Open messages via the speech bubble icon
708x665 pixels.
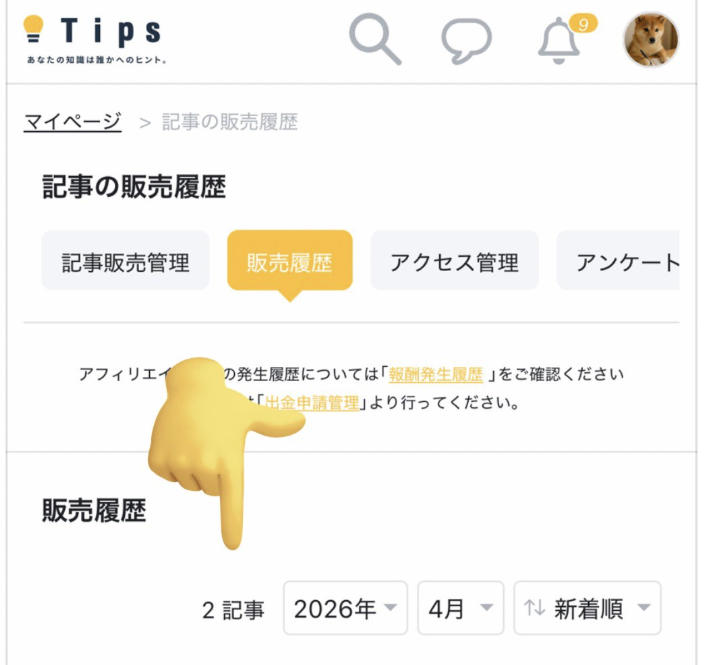pos(466,41)
